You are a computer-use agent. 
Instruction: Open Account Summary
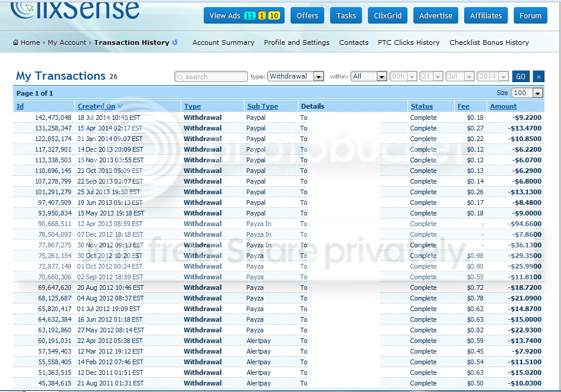click(223, 43)
